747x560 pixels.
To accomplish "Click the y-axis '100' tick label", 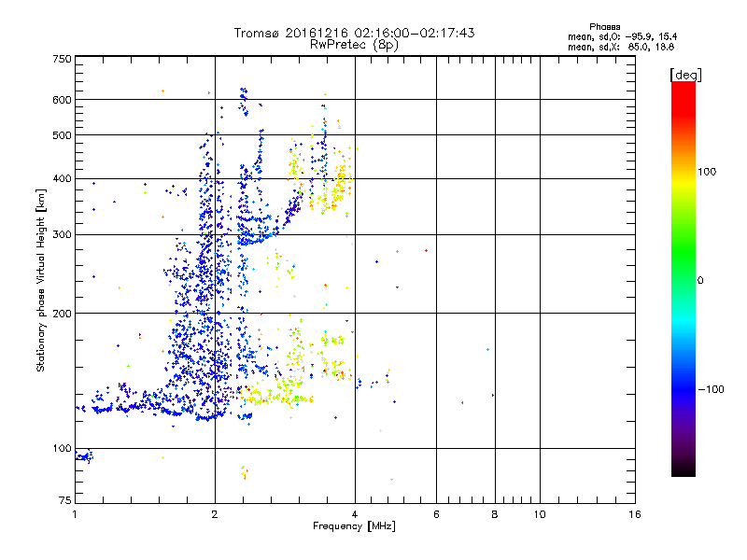I will [x=62, y=448].
